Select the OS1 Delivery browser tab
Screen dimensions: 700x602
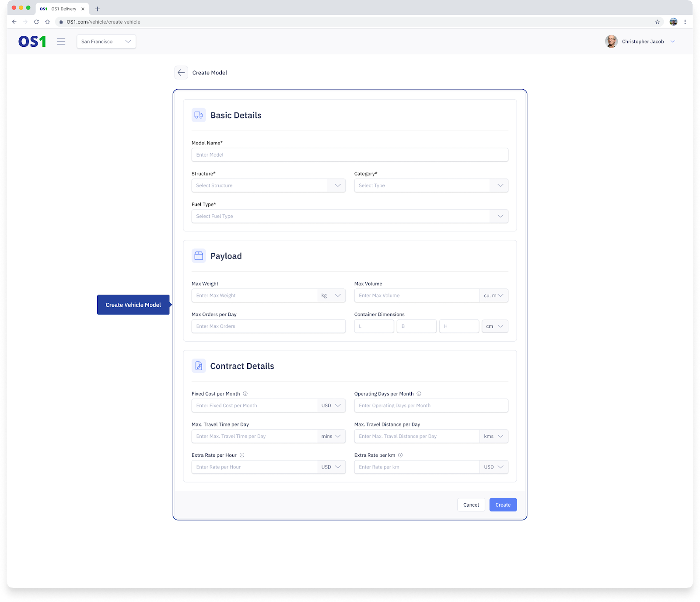click(62, 9)
